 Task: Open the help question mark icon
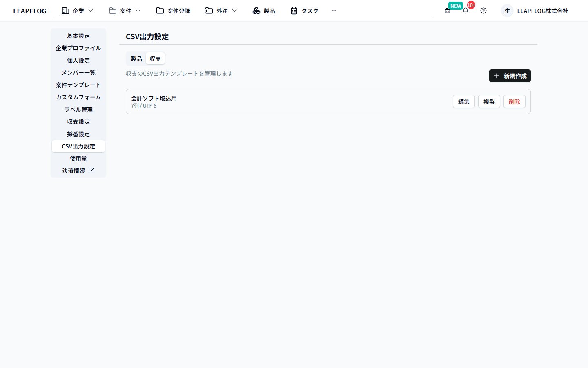point(483,11)
